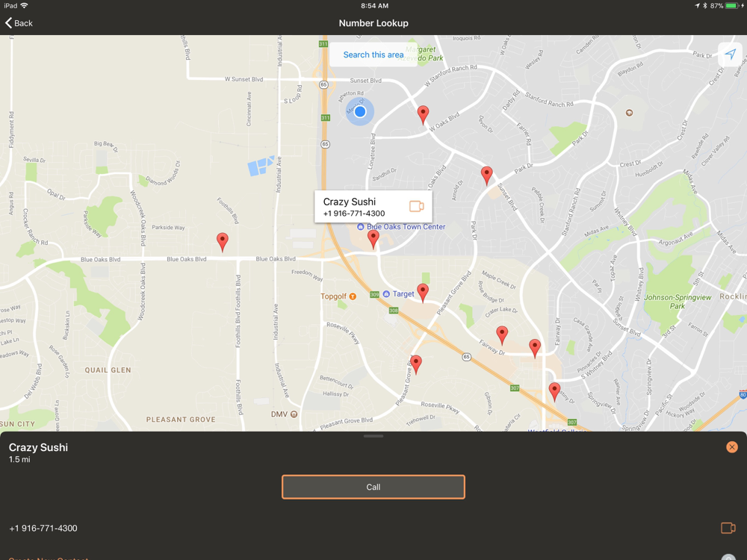Image resolution: width=747 pixels, height=560 pixels.
Task: Select red pin on Blue Oaks Blvd near Parkside Way
Action: tap(222, 242)
